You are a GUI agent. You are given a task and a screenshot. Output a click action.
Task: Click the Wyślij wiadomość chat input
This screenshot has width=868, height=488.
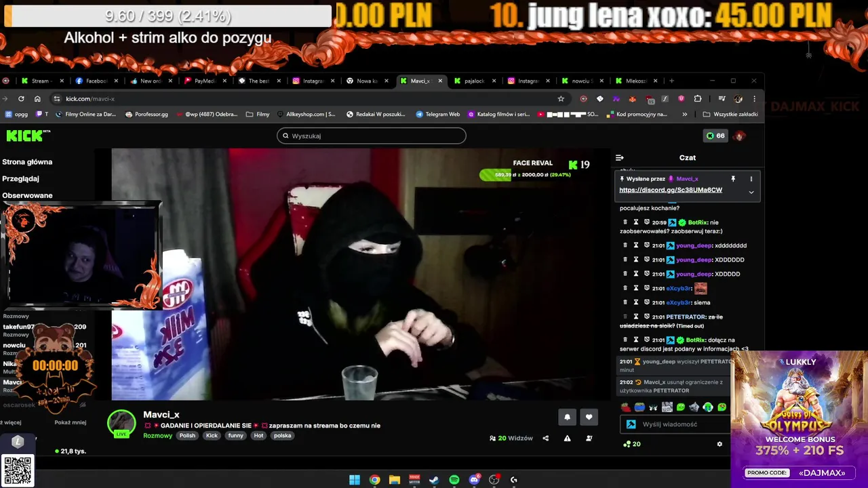pos(674,424)
